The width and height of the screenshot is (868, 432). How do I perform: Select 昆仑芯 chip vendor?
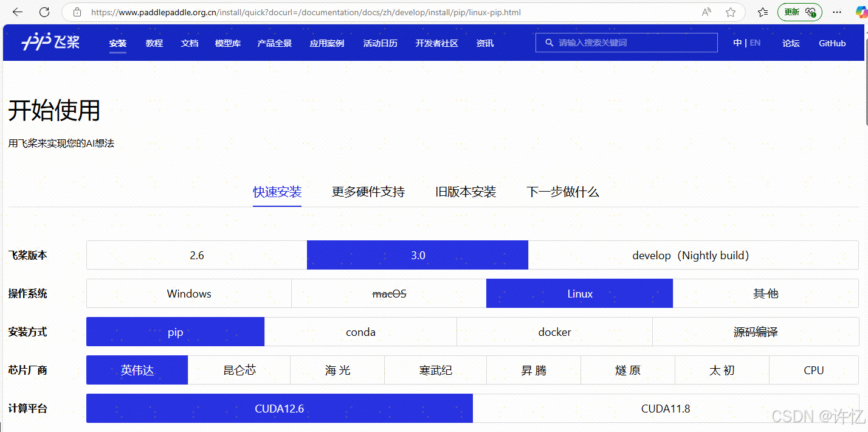239,370
